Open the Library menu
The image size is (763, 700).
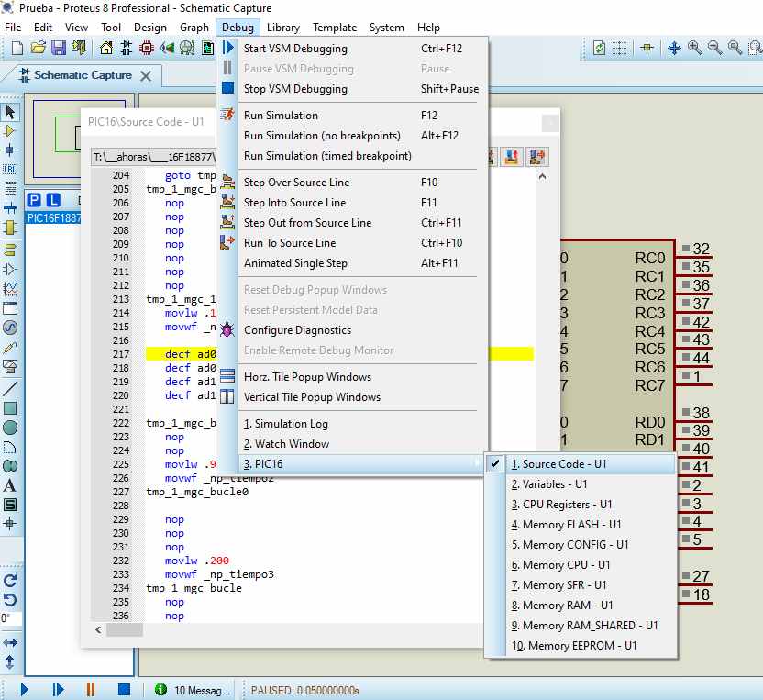[x=283, y=28]
